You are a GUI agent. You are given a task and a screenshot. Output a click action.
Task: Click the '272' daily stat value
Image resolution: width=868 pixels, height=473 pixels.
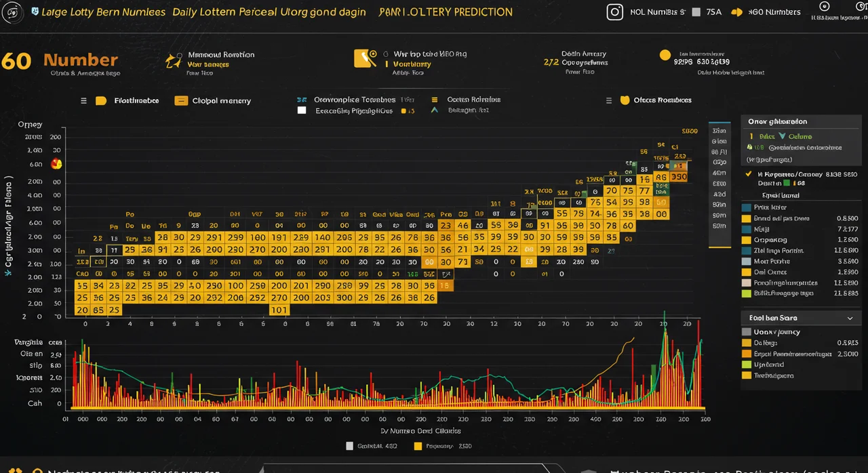pos(551,62)
